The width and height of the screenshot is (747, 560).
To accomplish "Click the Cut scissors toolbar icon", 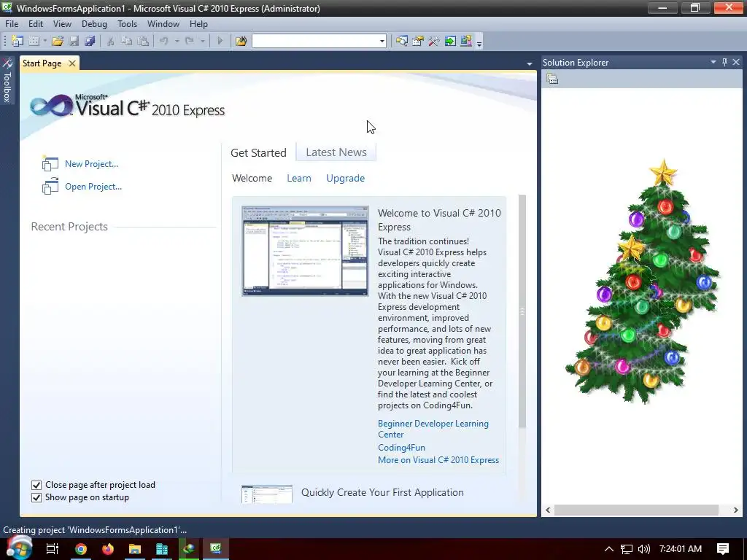I will coord(111,42).
